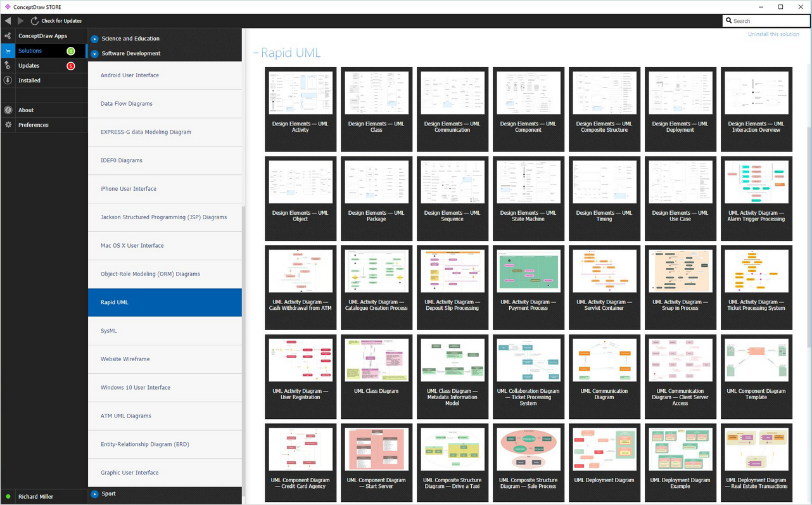The height and width of the screenshot is (505, 812).
Task: Select Android User Interface solution
Action: coord(165,75)
